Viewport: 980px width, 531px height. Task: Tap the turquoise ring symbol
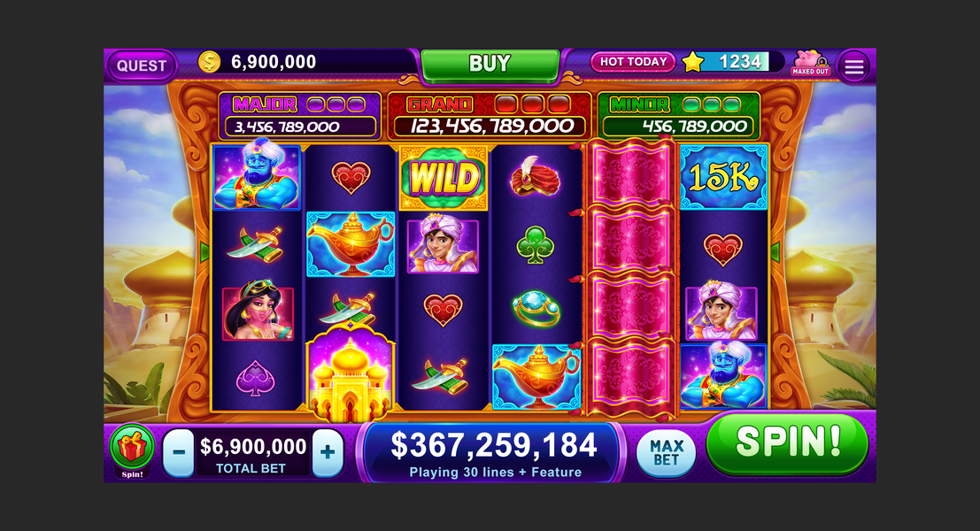(x=536, y=309)
